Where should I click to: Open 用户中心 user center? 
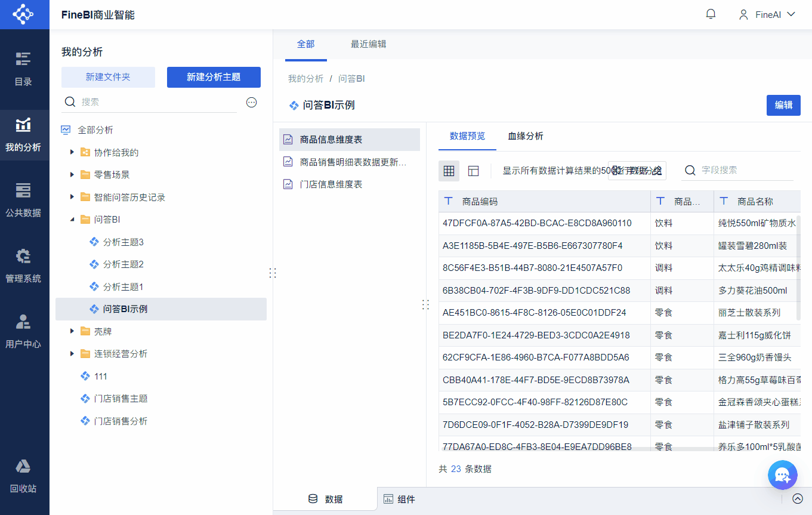click(x=23, y=332)
